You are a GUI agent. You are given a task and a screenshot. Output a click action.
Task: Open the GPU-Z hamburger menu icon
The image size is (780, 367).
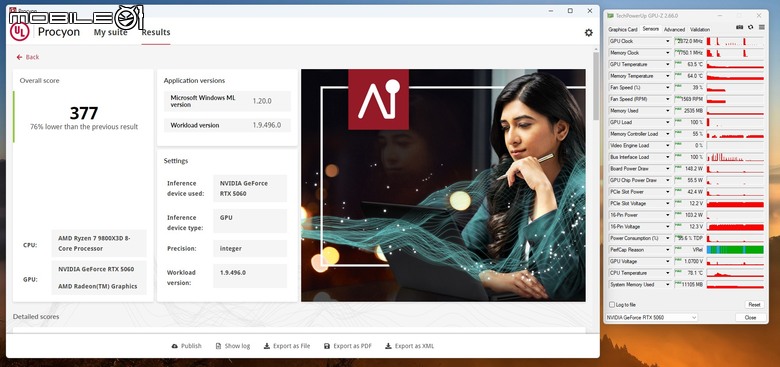[761, 27]
